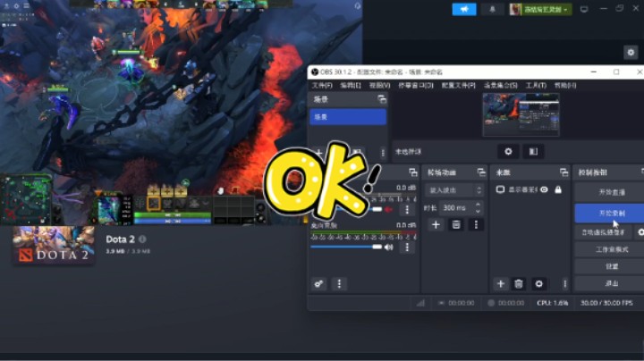Open the notification bell in launcher top bar
Screen dimensions: 644x361
(x=492, y=9)
